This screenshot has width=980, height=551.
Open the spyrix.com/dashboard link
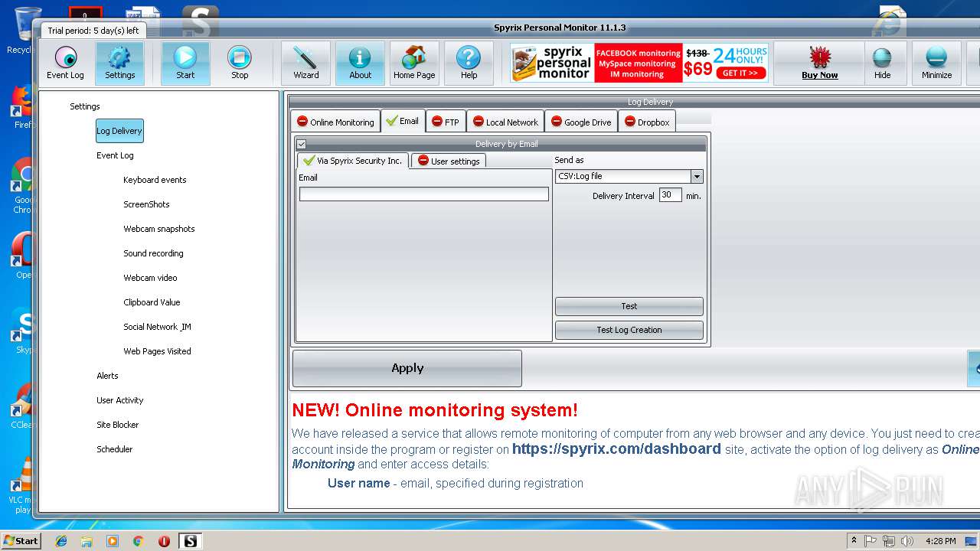(616, 449)
